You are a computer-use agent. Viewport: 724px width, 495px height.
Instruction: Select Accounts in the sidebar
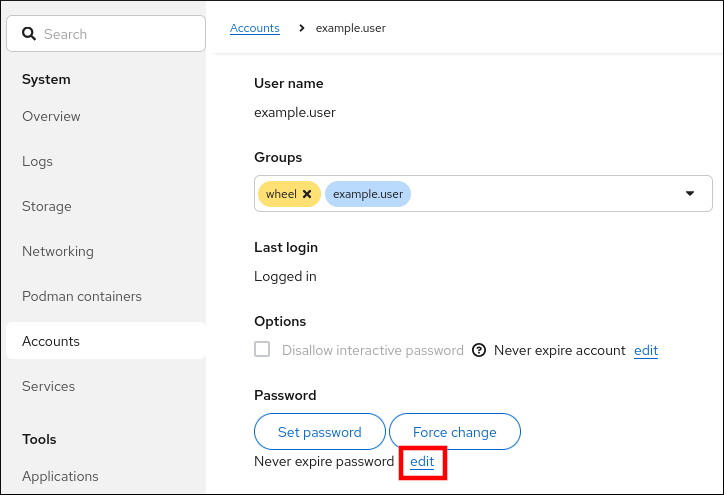[51, 341]
